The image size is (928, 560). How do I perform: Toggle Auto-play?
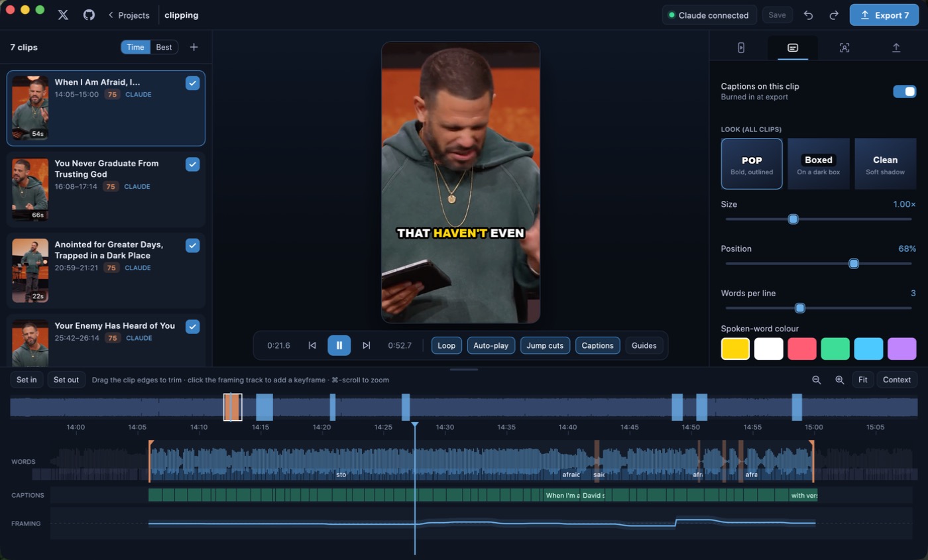[x=491, y=345]
